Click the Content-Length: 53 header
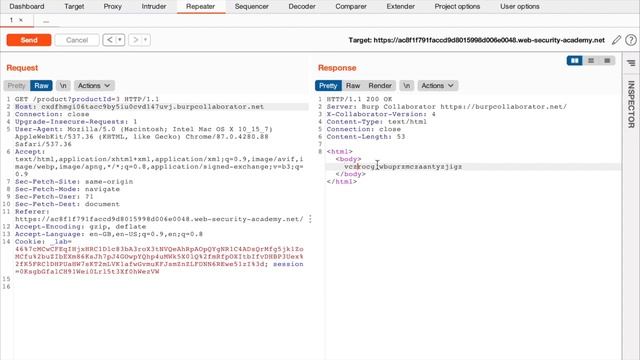Viewport: 640px width, 360px height. click(366, 137)
